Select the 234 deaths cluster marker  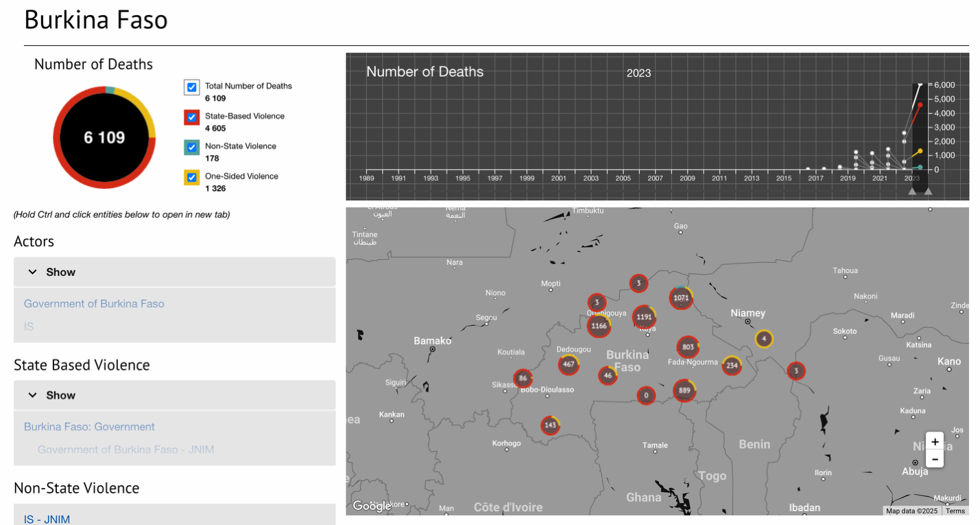click(x=732, y=365)
